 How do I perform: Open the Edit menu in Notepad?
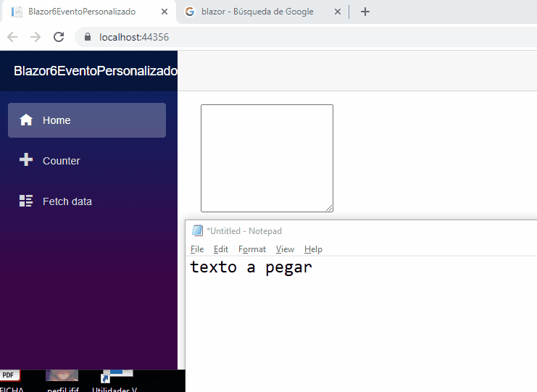[221, 249]
